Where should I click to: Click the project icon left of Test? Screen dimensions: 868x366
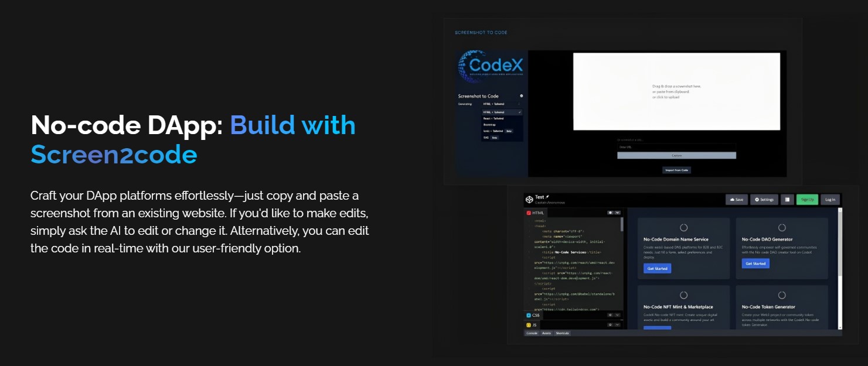point(528,199)
